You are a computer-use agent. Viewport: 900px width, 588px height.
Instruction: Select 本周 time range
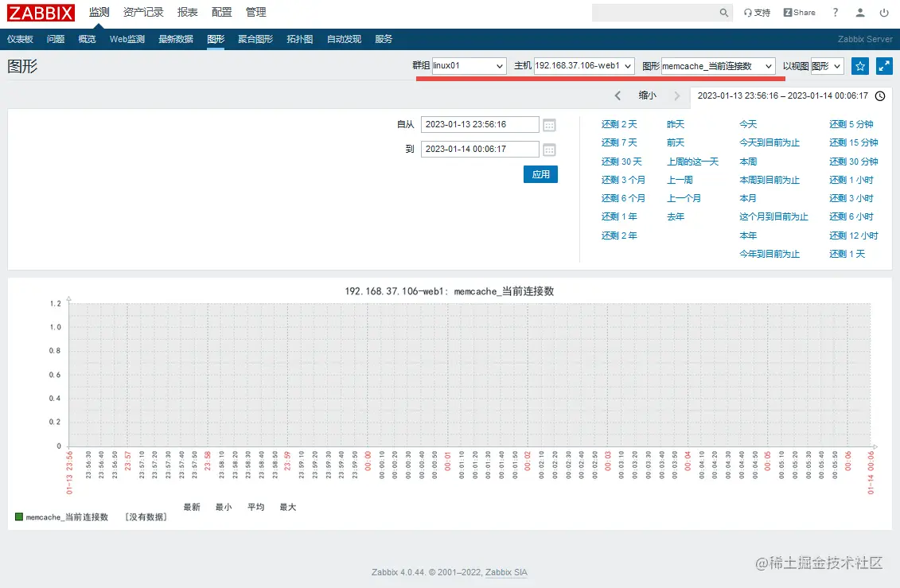point(748,162)
